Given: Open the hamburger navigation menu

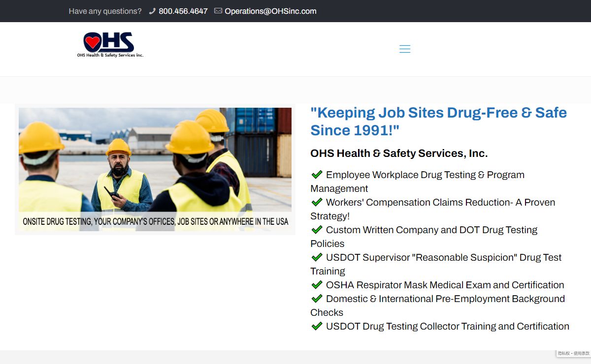Looking at the screenshot, I should coord(405,49).
